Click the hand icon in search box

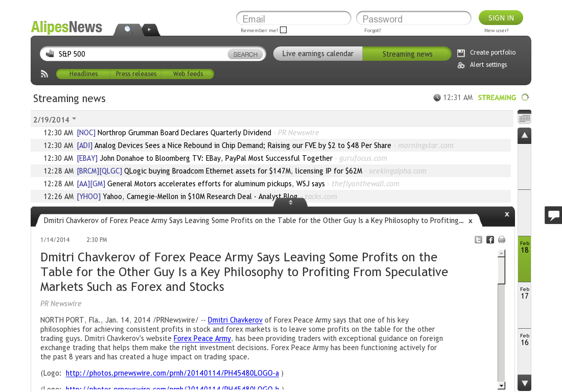[x=50, y=54]
